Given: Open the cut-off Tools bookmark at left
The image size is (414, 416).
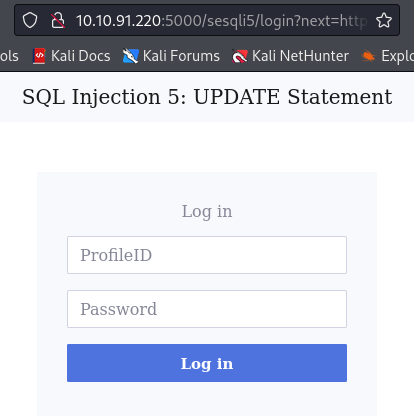Looking at the screenshot, I should click(x=9, y=56).
